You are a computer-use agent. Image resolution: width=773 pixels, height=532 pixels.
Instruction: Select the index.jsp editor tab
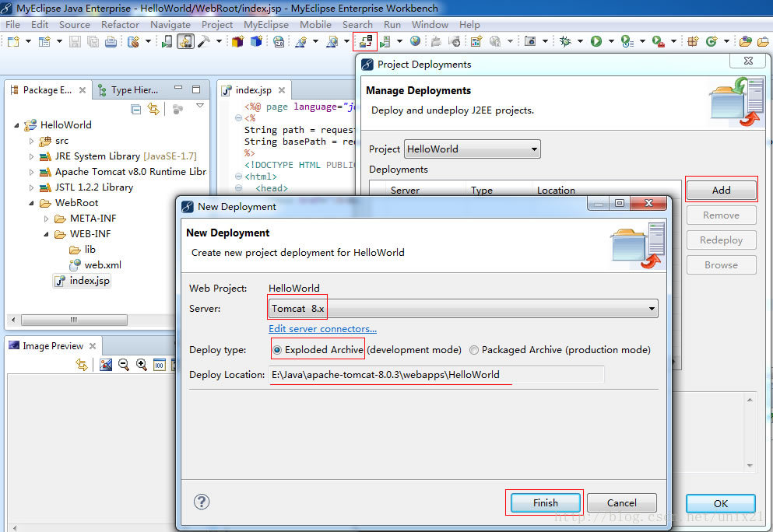coord(253,90)
